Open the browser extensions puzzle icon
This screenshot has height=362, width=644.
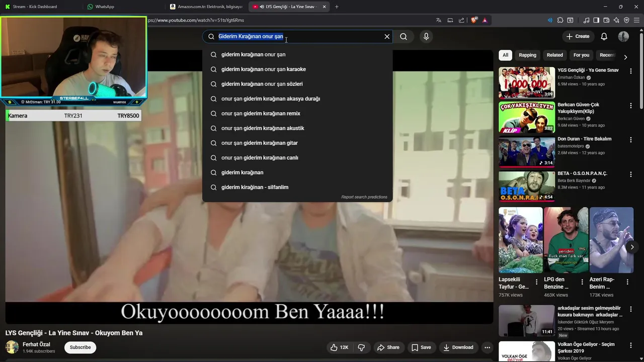click(560, 20)
